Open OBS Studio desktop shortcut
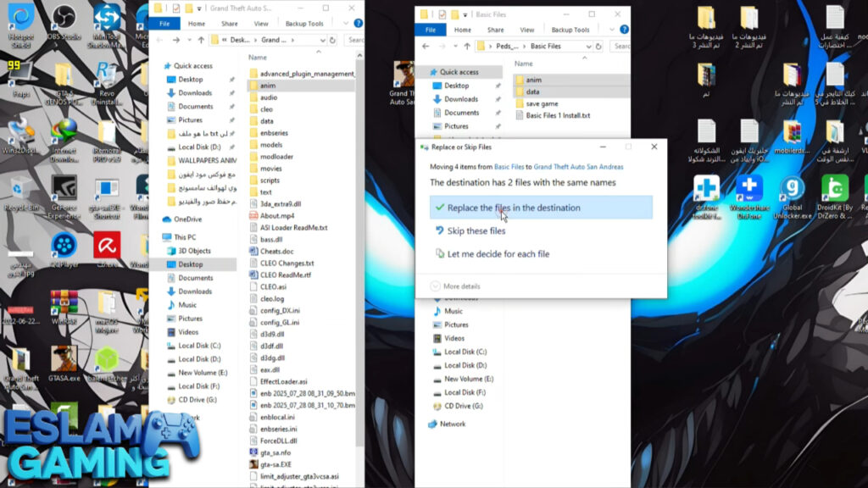Viewport: 868px width, 488px height. [x=63, y=19]
